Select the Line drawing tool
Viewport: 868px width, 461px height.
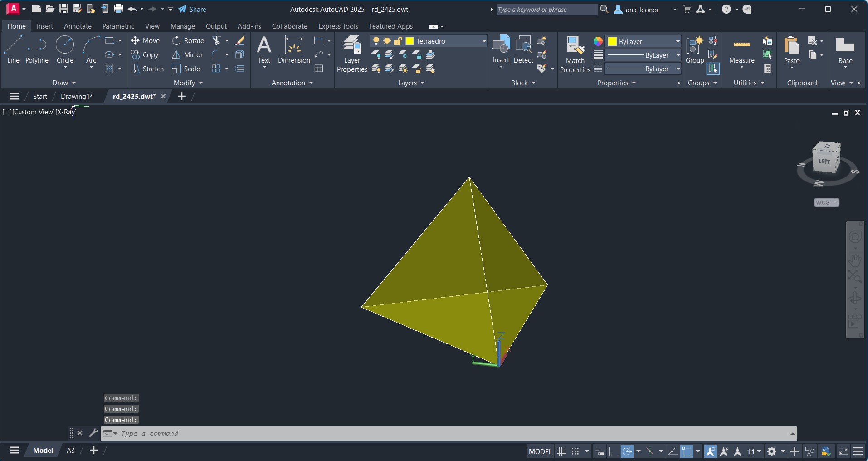[x=13, y=50]
